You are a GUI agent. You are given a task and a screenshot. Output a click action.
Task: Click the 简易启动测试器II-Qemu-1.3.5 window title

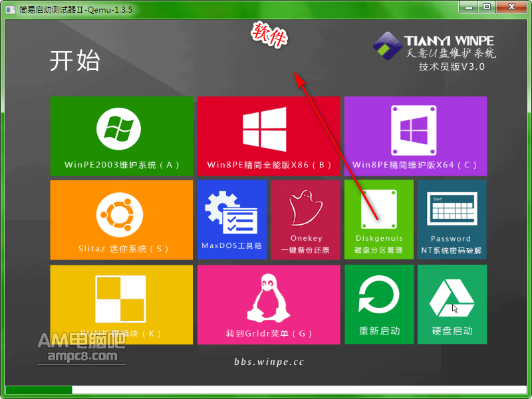click(x=76, y=9)
